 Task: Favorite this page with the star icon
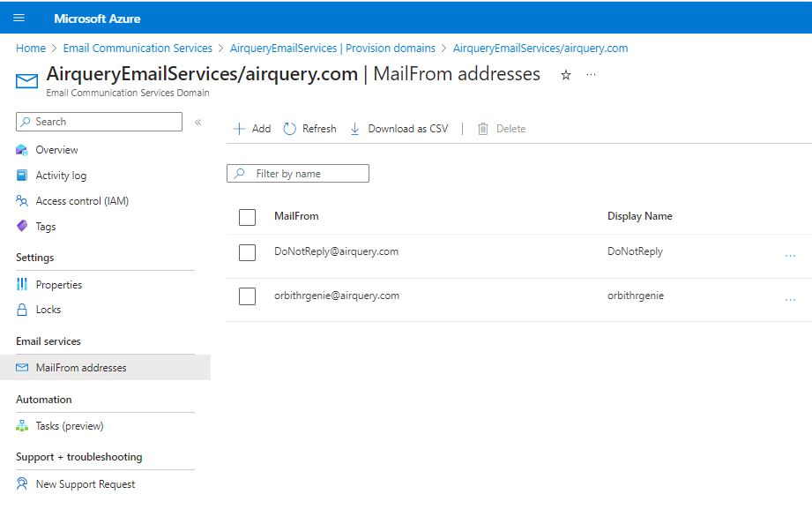565,75
